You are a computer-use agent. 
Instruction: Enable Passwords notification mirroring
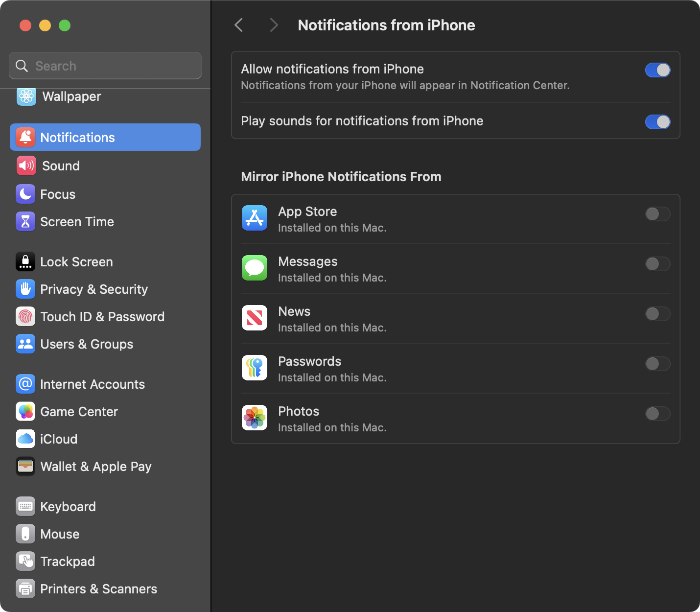(x=657, y=364)
